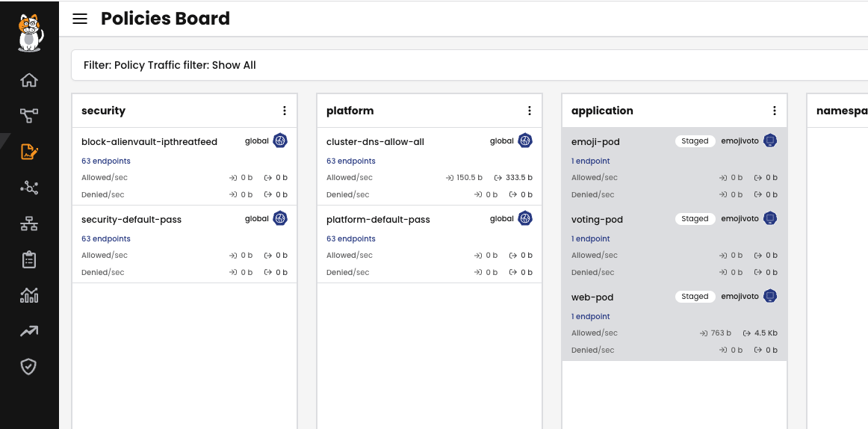This screenshot has width=868, height=429.
Task: Click the security tier header title
Action: point(104,111)
